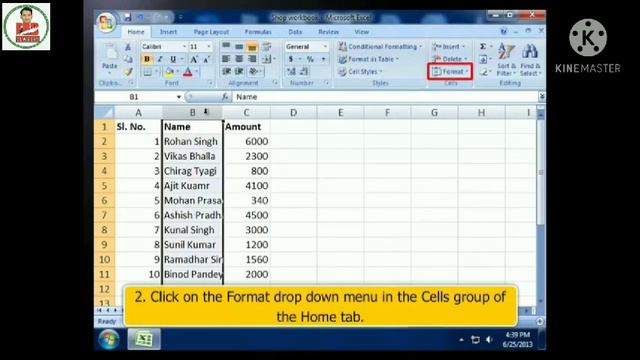Click the Clear eraser icon
The width and height of the screenshot is (640, 360).
pyautogui.click(x=483, y=72)
